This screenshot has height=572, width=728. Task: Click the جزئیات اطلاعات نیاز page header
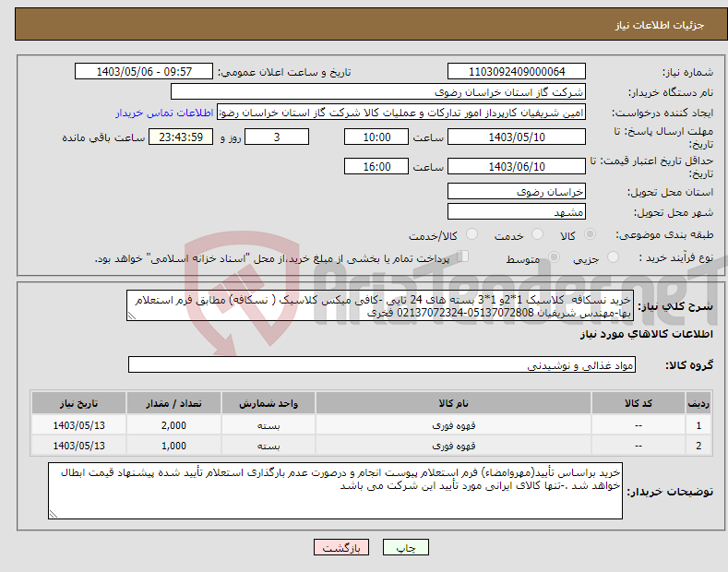tap(660, 25)
